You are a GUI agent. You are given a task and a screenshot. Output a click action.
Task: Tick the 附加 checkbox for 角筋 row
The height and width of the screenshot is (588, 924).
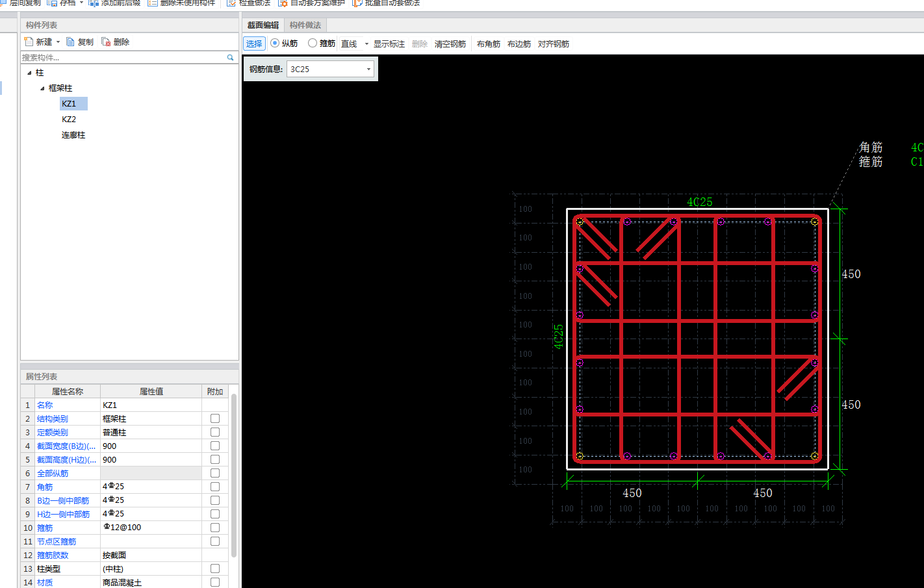tap(215, 487)
